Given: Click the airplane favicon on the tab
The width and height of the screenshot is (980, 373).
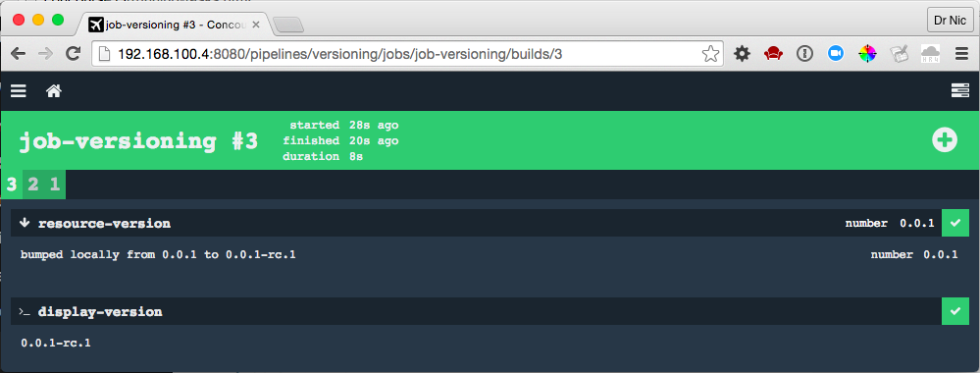Looking at the screenshot, I should click(95, 25).
